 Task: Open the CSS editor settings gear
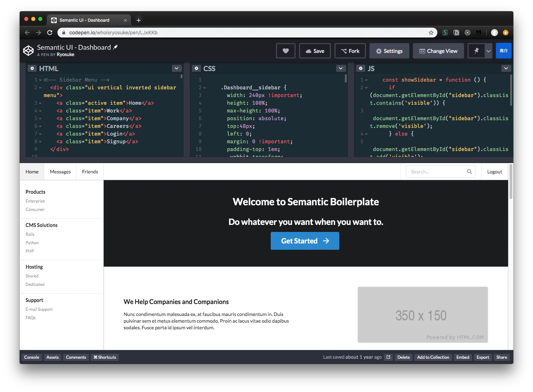tap(196, 68)
